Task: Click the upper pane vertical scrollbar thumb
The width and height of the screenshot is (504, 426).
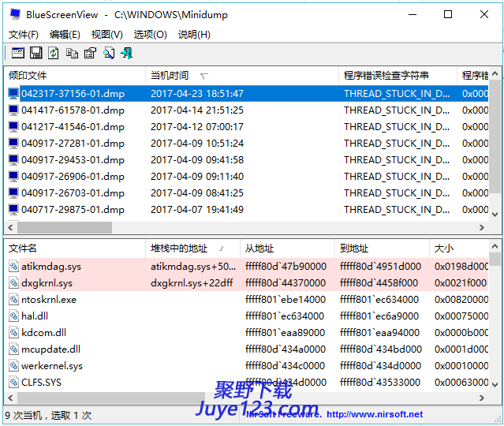Action: [x=495, y=137]
